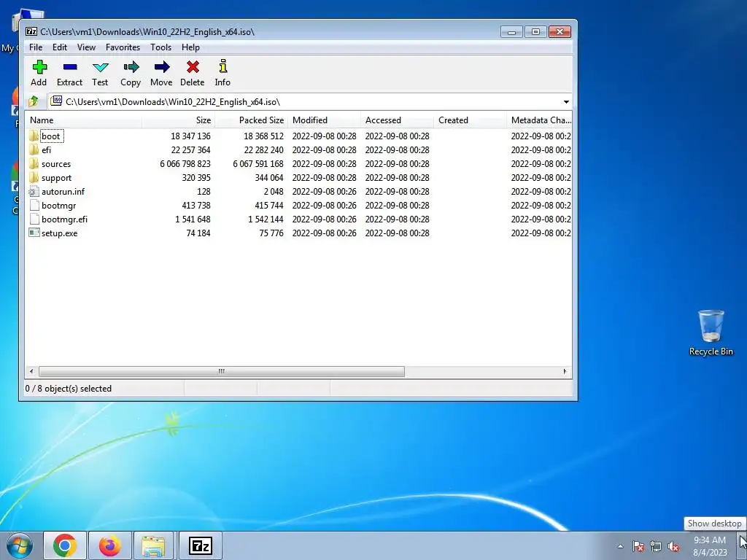Select the support folder icon
Viewport: 747px width, 560px height.
tap(34, 177)
